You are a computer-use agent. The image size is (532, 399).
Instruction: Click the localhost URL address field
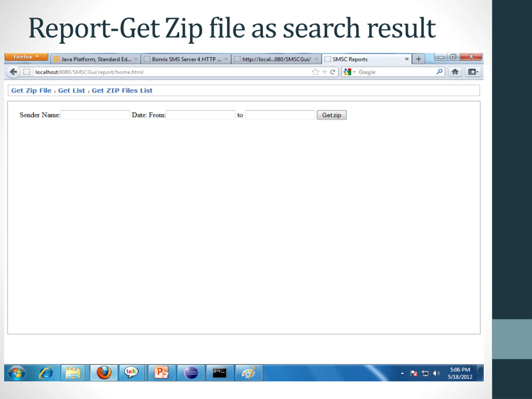(x=173, y=72)
